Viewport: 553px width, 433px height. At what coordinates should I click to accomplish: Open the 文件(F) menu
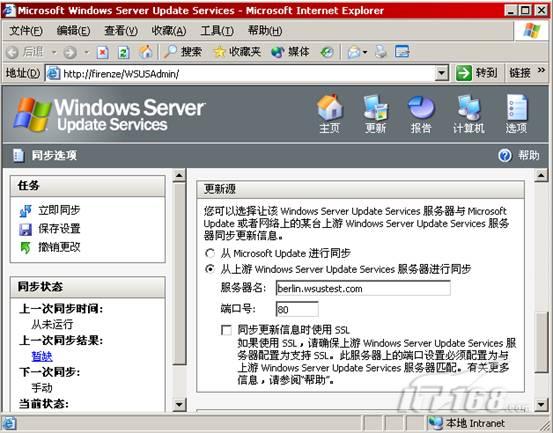coord(26,31)
